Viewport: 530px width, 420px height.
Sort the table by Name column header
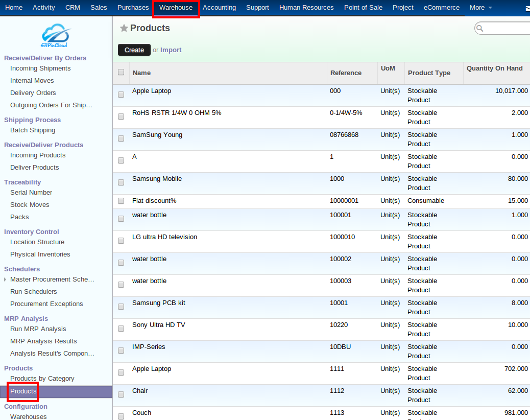click(141, 73)
